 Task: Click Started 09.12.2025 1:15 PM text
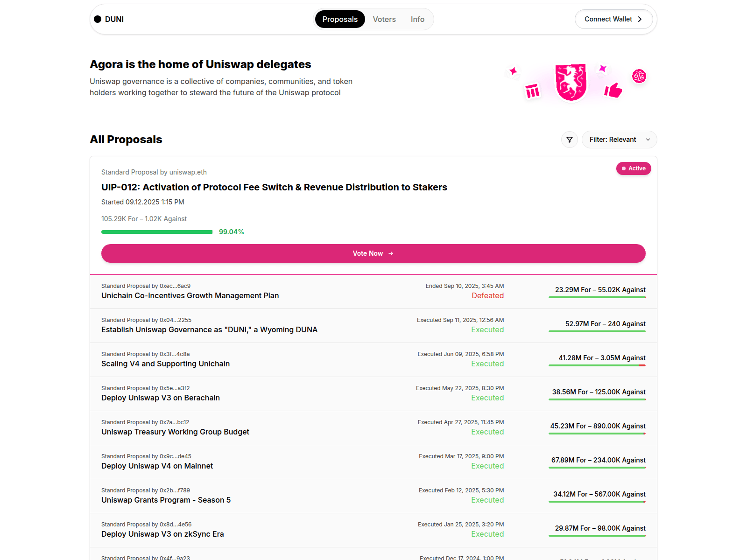(143, 202)
